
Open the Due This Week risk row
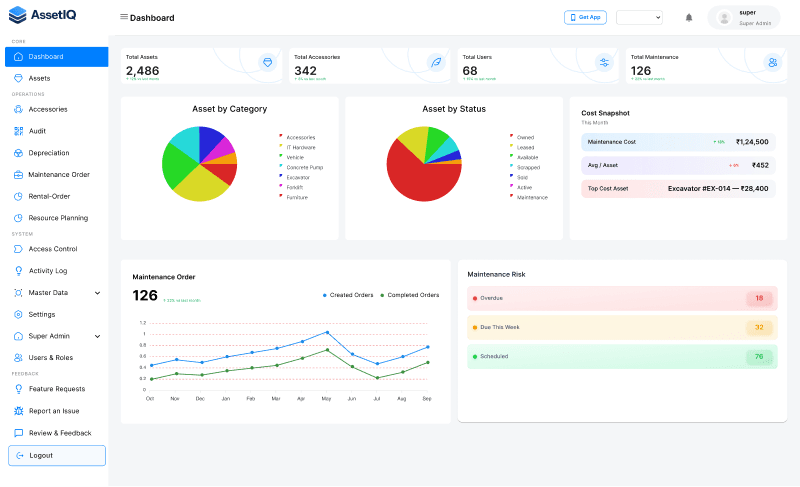click(x=622, y=327)
